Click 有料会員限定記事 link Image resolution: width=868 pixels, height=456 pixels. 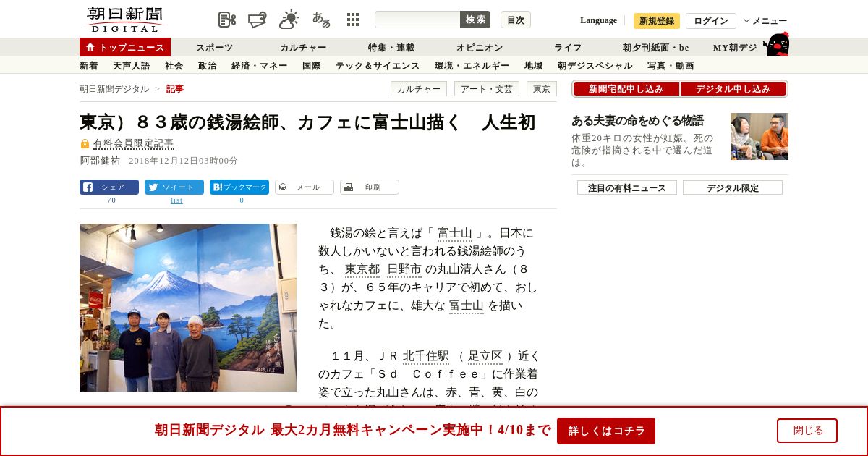[x=134, y=143]
